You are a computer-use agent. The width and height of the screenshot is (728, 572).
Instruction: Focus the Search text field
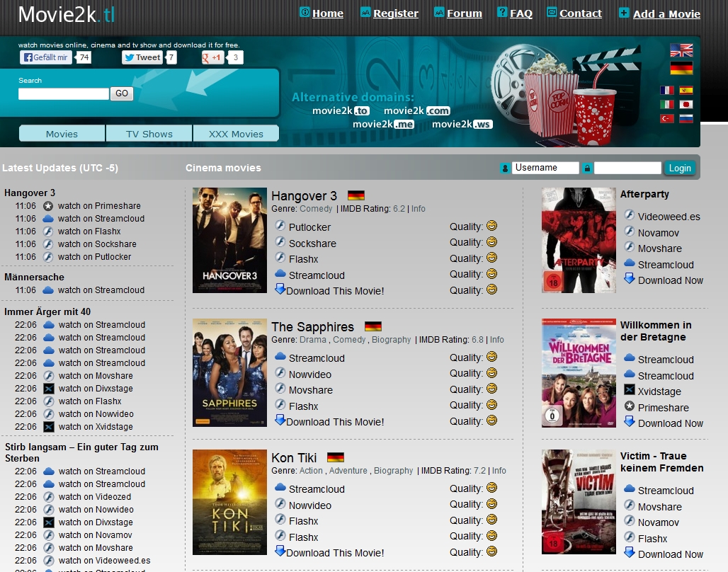pos(64,93)
